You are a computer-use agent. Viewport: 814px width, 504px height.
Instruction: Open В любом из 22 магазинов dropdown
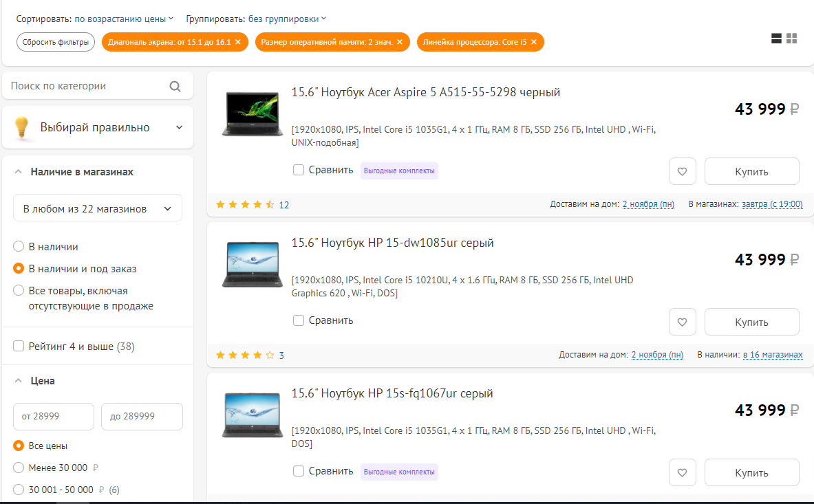pyautogui.click(x=98, y=208)
